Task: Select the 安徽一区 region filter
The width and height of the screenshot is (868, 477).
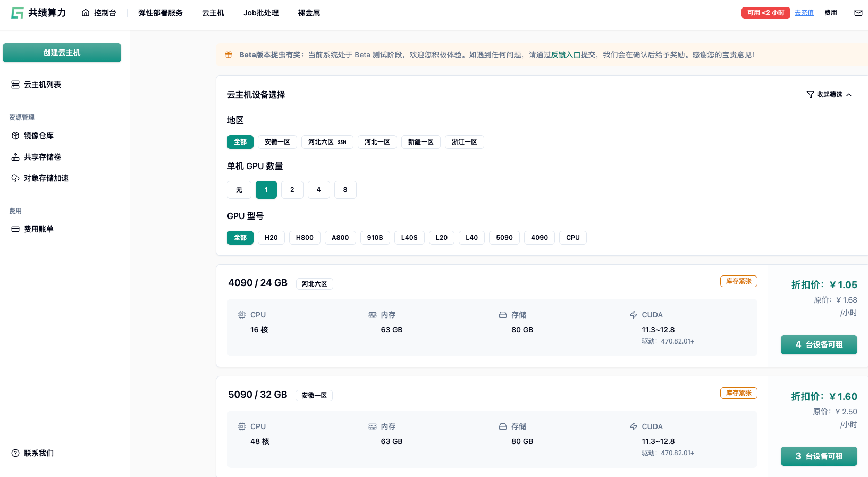Action: (x=277, y=142)
